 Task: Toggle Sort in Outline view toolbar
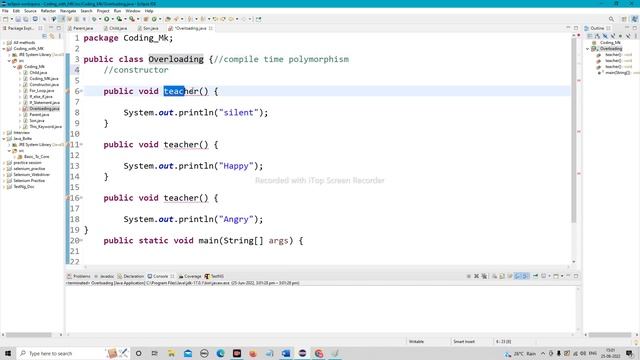[x=597, y=36]
